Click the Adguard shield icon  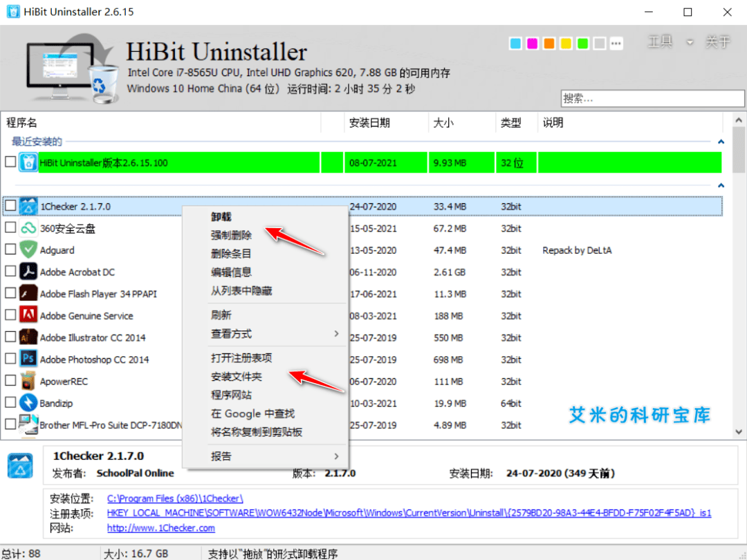pos(28,250)
